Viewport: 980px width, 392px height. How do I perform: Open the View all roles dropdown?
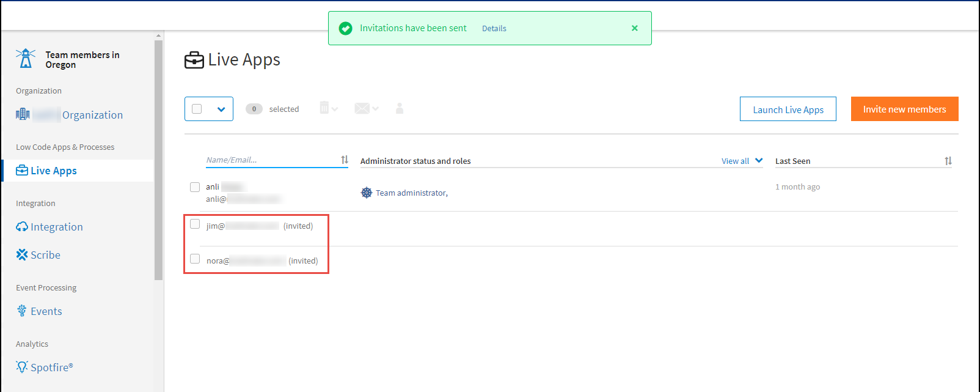(742, 161)
